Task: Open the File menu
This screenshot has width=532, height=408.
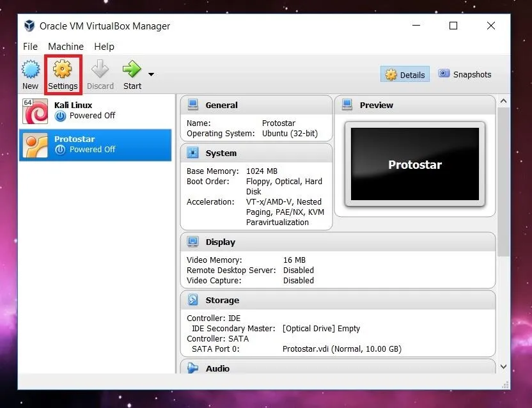Action: coord(30,47)
